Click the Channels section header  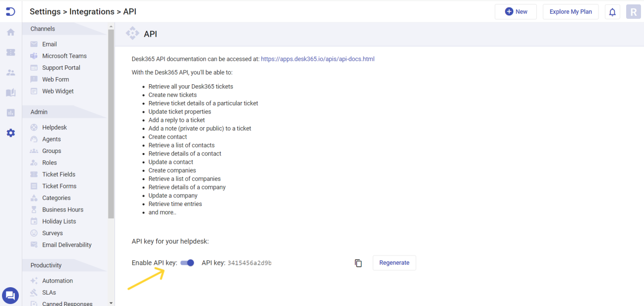click(64, 29)
